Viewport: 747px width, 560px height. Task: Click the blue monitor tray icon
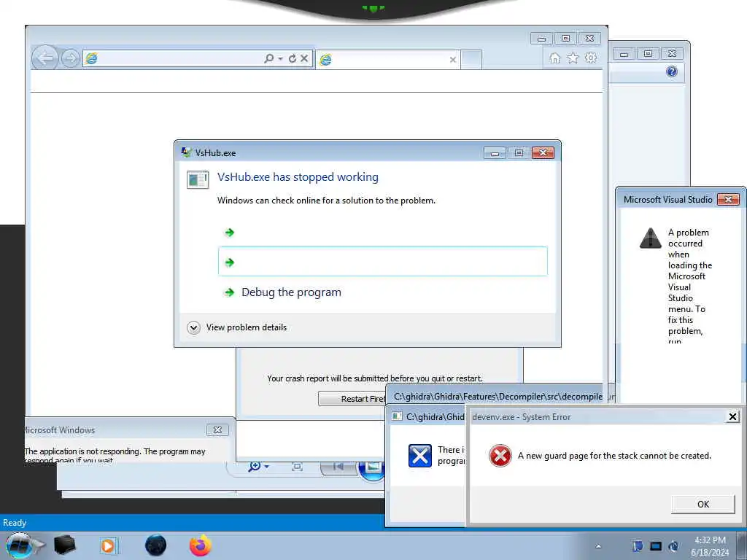pos(656,546)
